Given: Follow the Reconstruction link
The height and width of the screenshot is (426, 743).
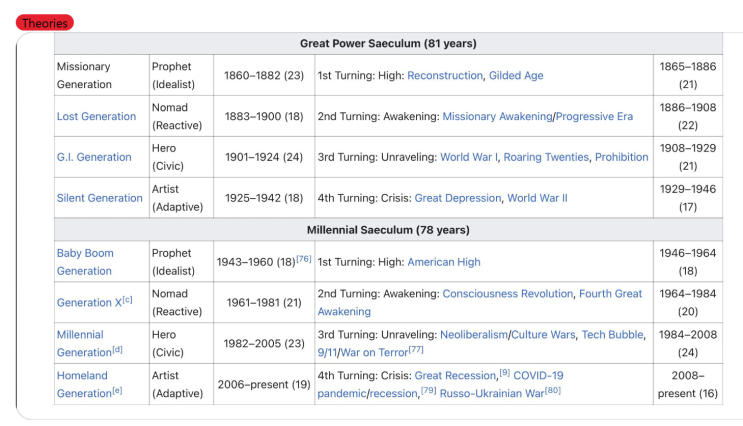Looking at the screenshot, I should tap(444, 76).
